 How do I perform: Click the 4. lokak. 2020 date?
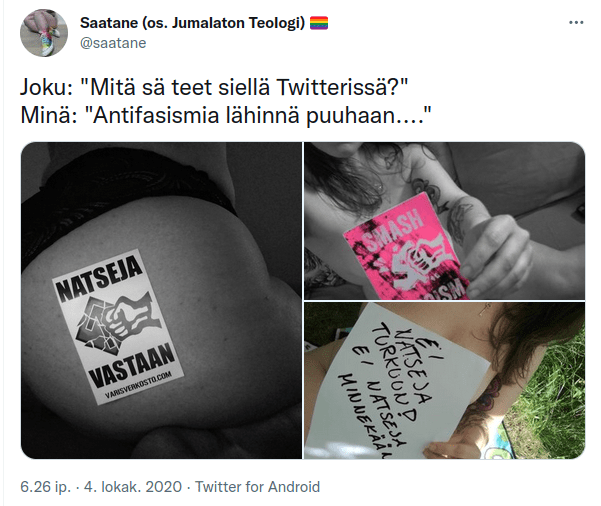(x=133, y=487)
